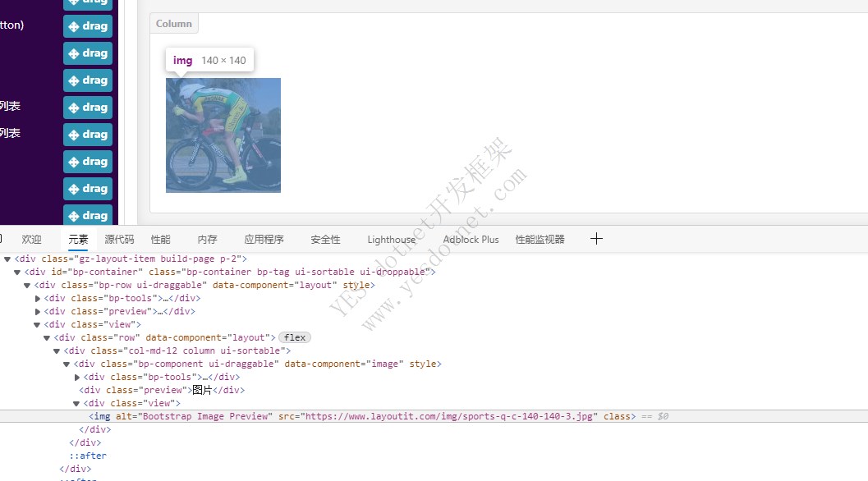Collapse the bp-component image div node
The width and height of the screenshot is (868, 481).
point(67,364)
